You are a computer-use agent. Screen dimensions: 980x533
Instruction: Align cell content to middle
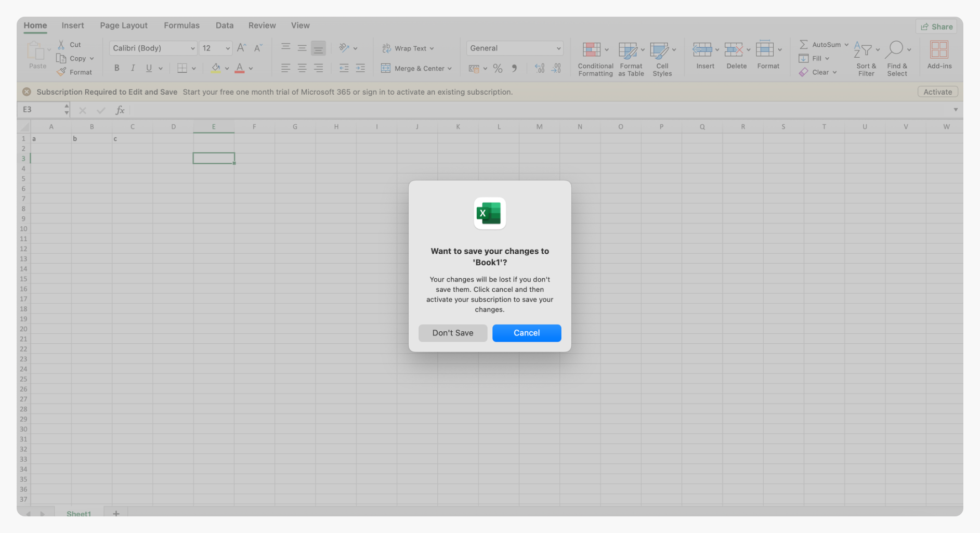point(302,47)
